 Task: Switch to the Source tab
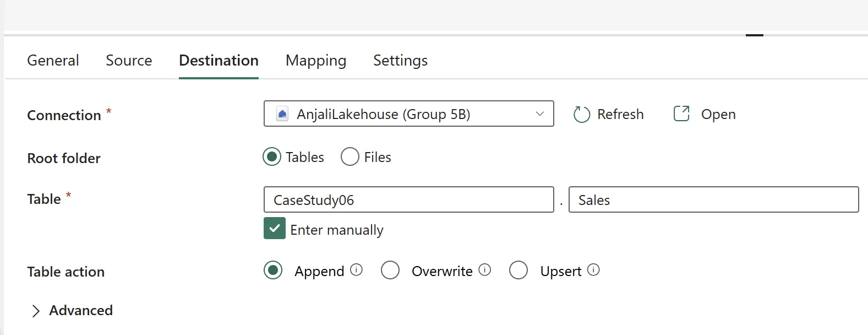pos(129,60)
